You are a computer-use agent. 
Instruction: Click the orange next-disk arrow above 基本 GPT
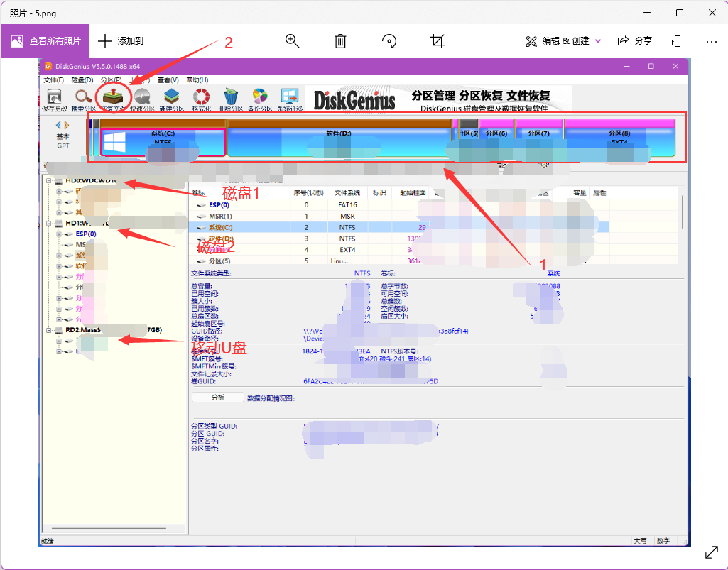(67, 125)
